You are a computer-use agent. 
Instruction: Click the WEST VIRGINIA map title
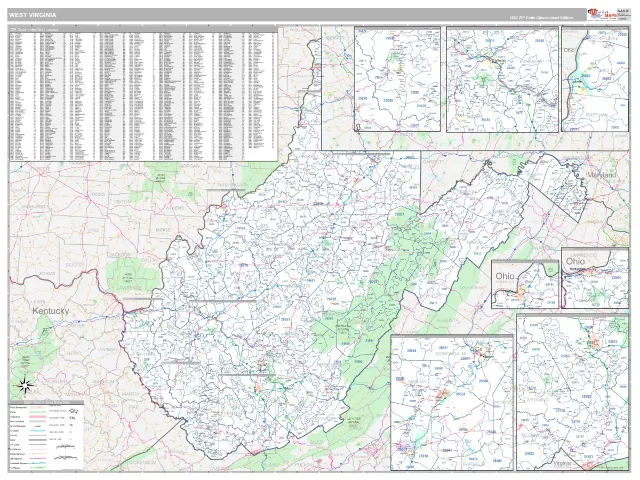33,15
